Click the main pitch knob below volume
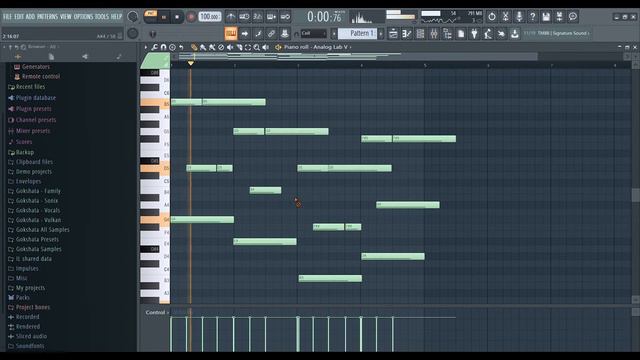 (x=133, y=33)
